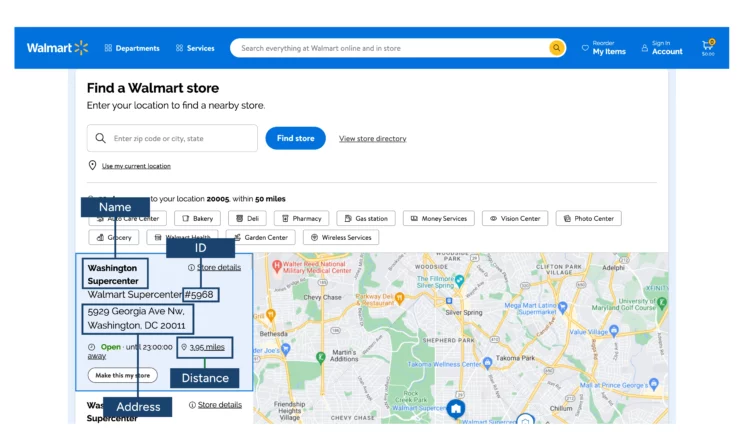Image resolution: width=744 pixels, height=443 pixels.
Task: Click the Find store button
Action: pyautogui.click(x=295, y=138)
